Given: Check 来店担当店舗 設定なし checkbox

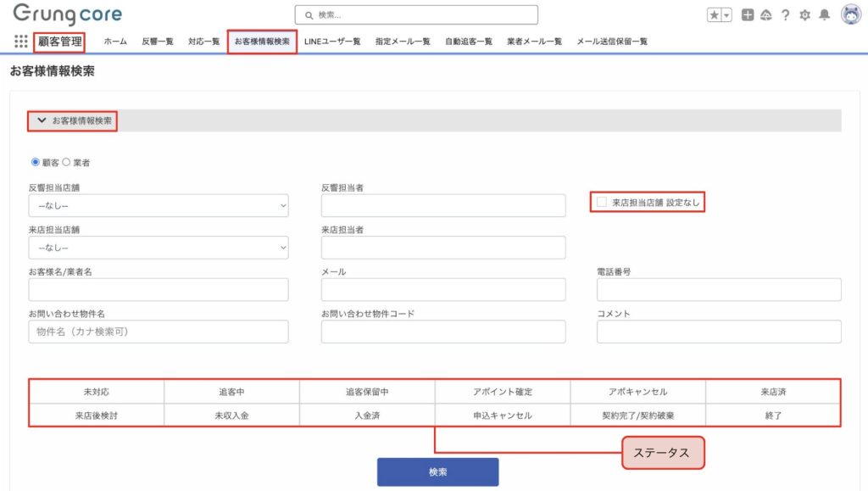Looking at the screenshot, I should (602, 203).
